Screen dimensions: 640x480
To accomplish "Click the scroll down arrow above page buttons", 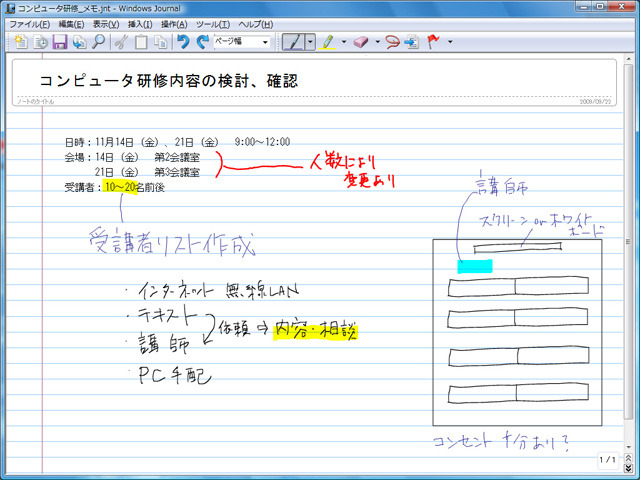I will 629,447.
